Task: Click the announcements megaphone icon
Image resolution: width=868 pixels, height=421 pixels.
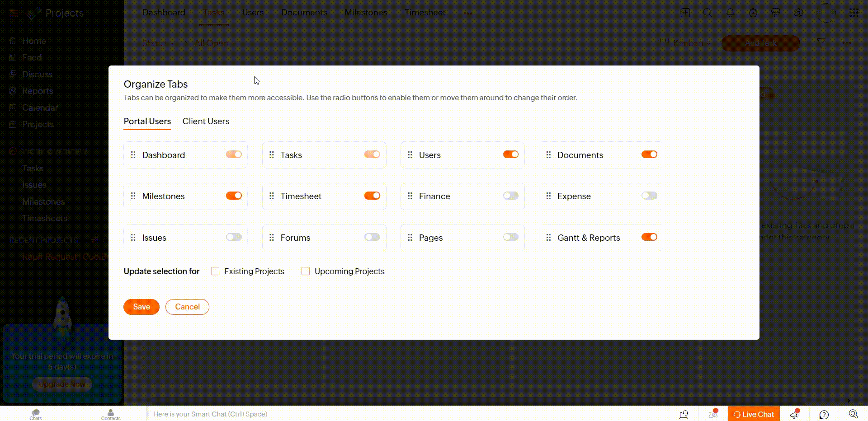Action: point(795,414)
